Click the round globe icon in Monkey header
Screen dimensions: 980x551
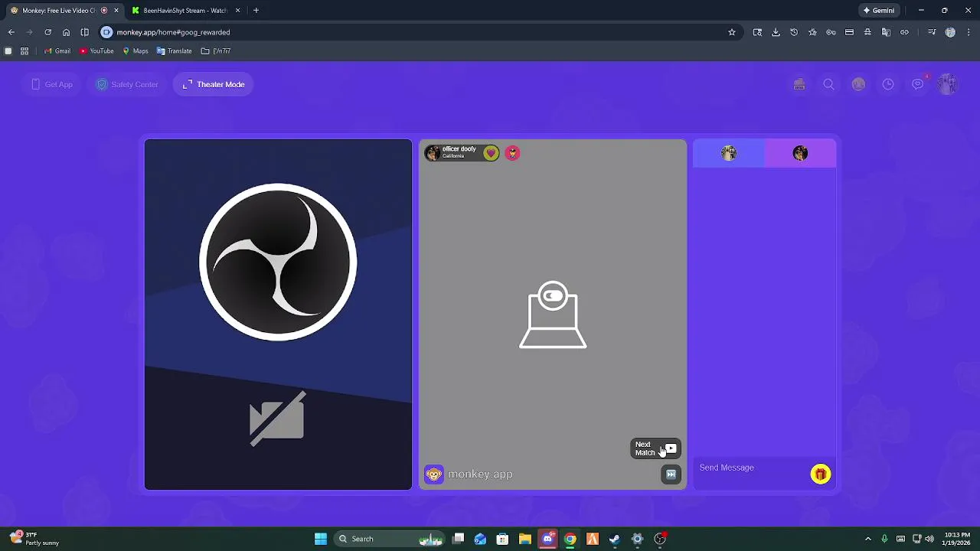858,84
